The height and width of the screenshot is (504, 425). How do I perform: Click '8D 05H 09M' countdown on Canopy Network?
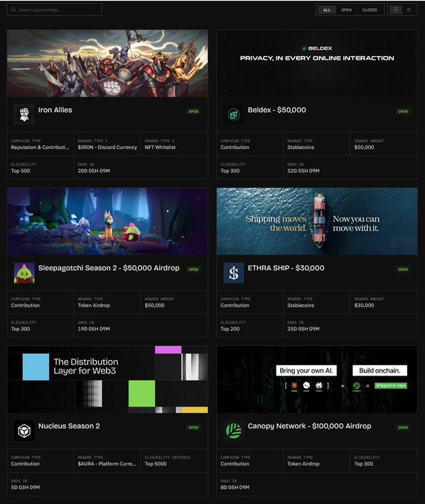[x=235, y=488]
